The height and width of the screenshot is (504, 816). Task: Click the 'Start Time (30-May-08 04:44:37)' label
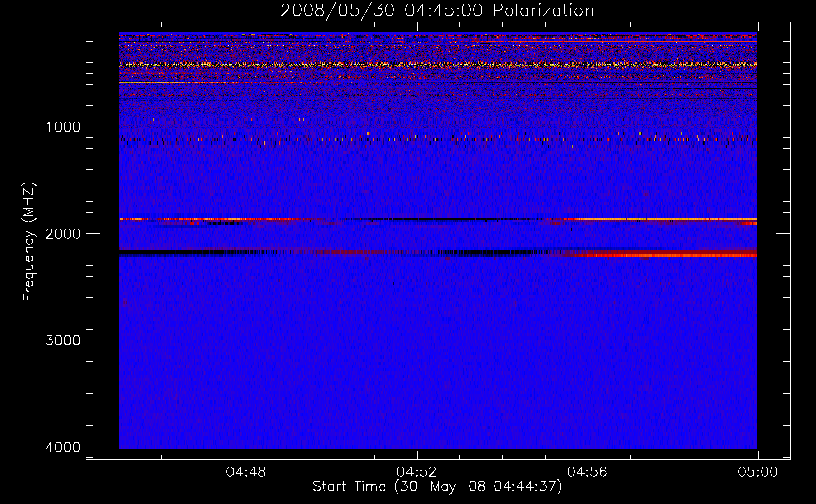coord(437,487)
